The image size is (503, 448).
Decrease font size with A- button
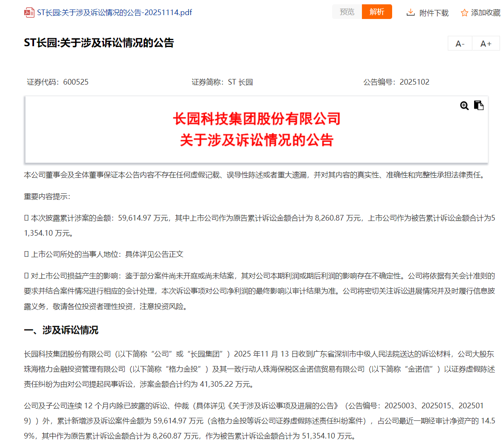coord(460,44)
